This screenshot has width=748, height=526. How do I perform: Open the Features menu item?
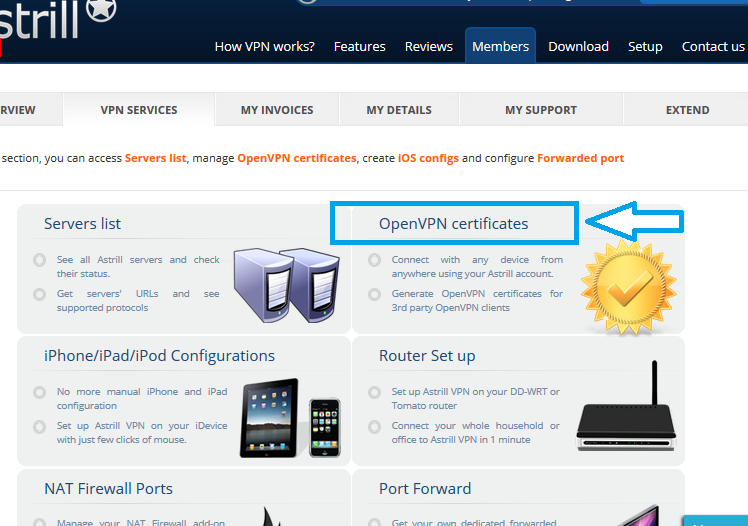point(360,46)
